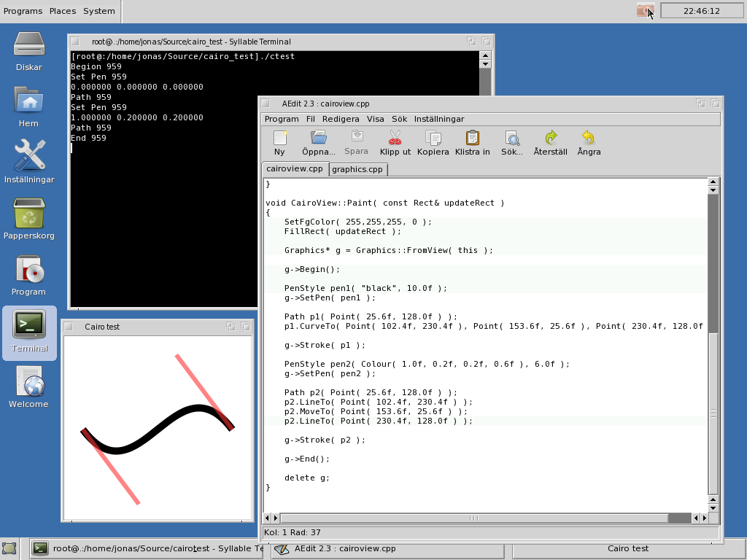The width and height of the screenshot is (747, 560).
Task: Open the Redigera menu
Action: click(341, 119)
